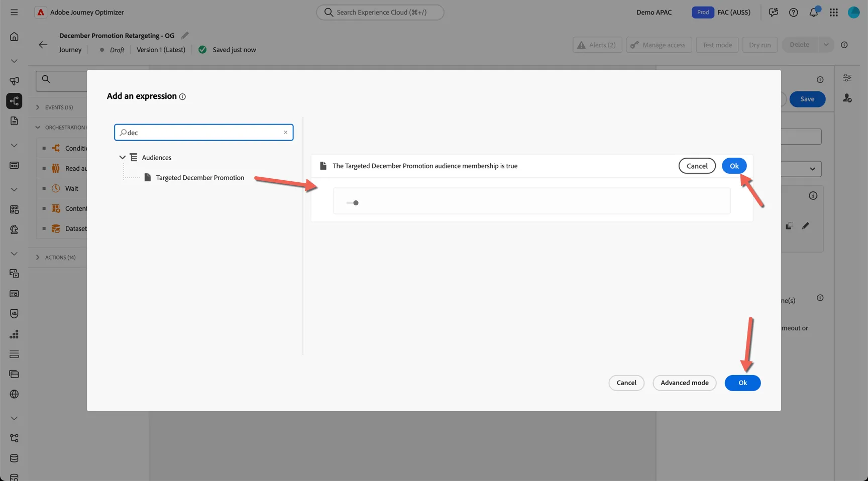Image resolution: width=868 pixels, height=481 pixels.
Task: Open the feedback chat icon in header
Action: click(x=773, y=13)
